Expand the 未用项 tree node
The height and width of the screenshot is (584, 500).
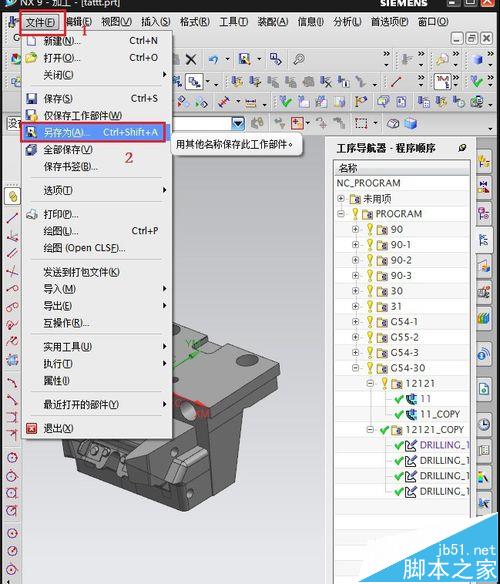pos(341,199)
